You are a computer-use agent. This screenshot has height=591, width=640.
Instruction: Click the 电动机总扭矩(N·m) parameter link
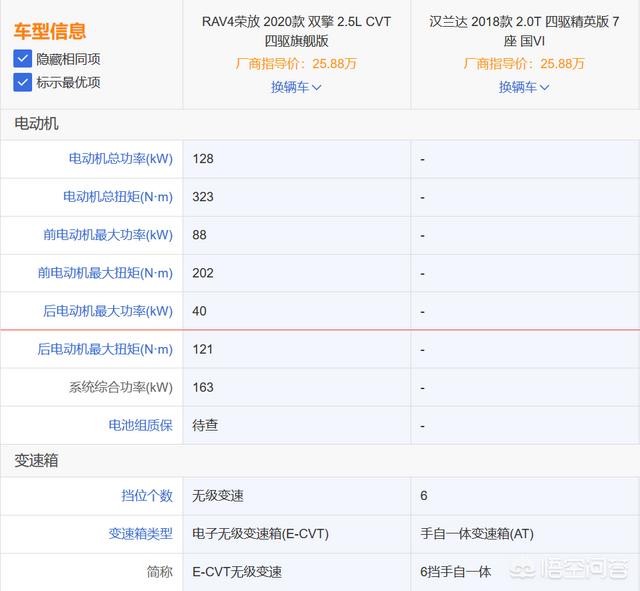point(118,197)
